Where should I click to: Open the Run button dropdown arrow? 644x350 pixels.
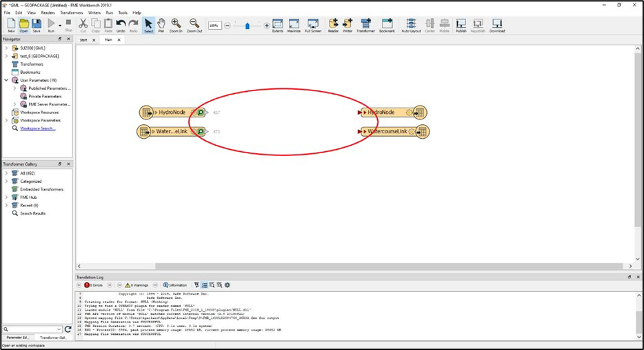(x=60, y=26)
